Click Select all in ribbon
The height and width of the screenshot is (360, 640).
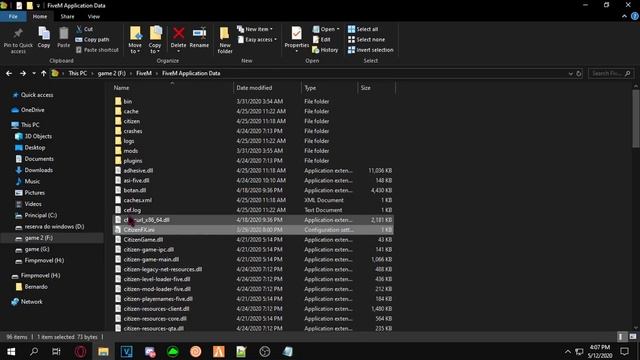(363, 29)
